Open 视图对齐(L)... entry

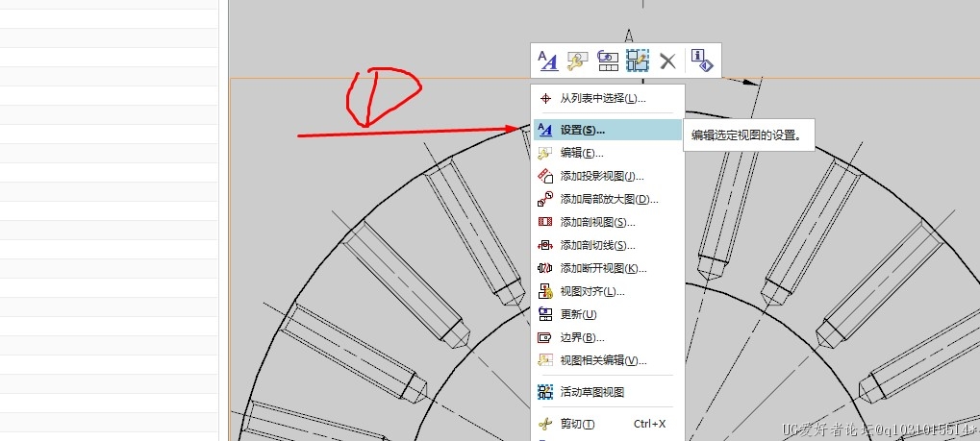click(x=608, y=291)
